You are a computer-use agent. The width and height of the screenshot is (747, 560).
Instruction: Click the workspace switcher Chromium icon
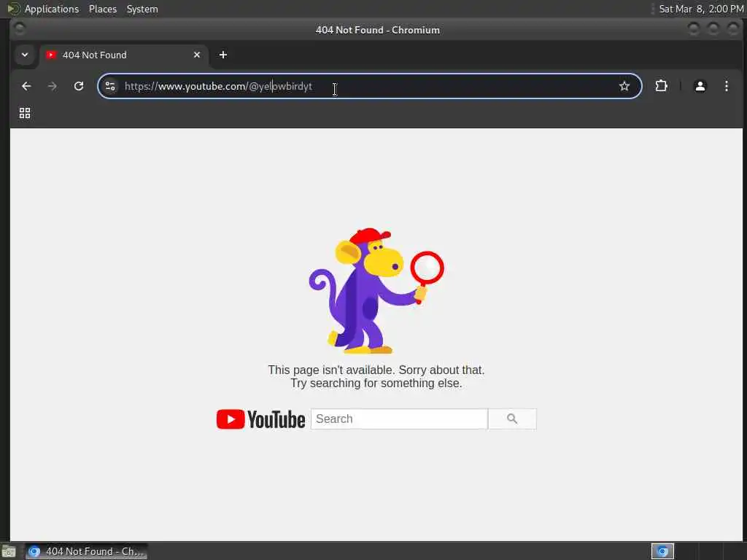tap(662, 551)
